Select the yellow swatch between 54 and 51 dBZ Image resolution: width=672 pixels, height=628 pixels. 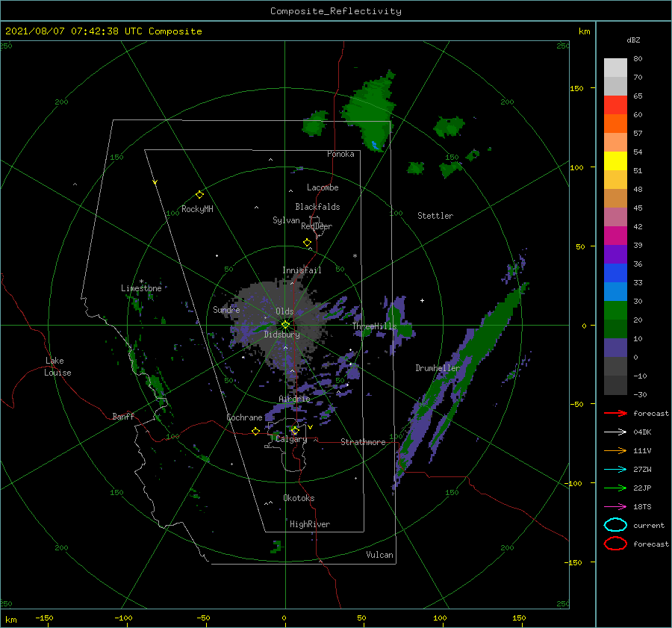(x=615, y=161)
